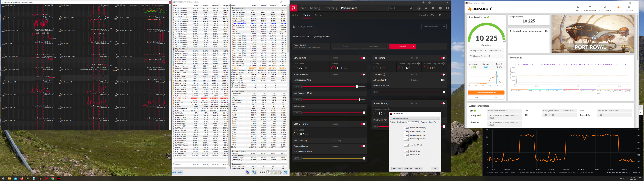Open MorePowerTool GPU selection combo box
644x181 pixels.
[415, 118]
